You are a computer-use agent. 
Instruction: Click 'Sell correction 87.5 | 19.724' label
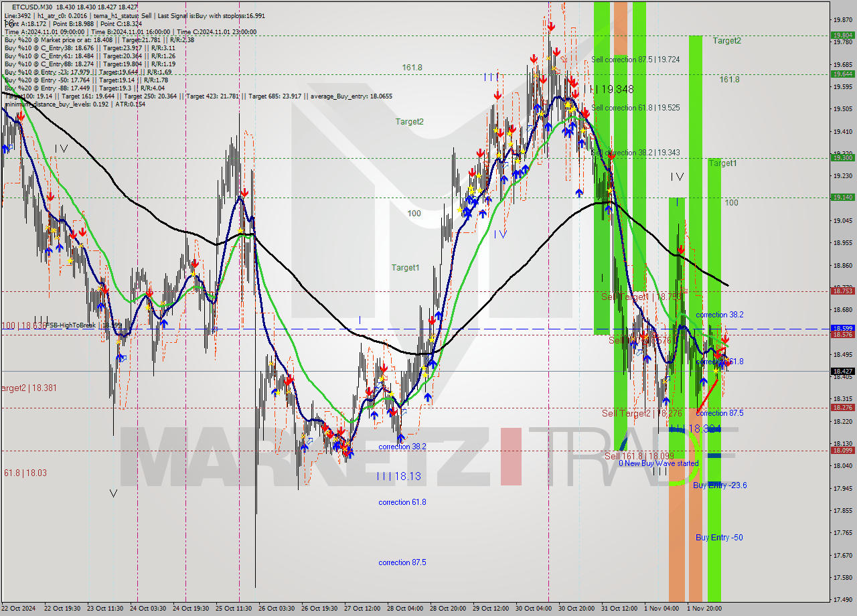[x=635, y=60]
